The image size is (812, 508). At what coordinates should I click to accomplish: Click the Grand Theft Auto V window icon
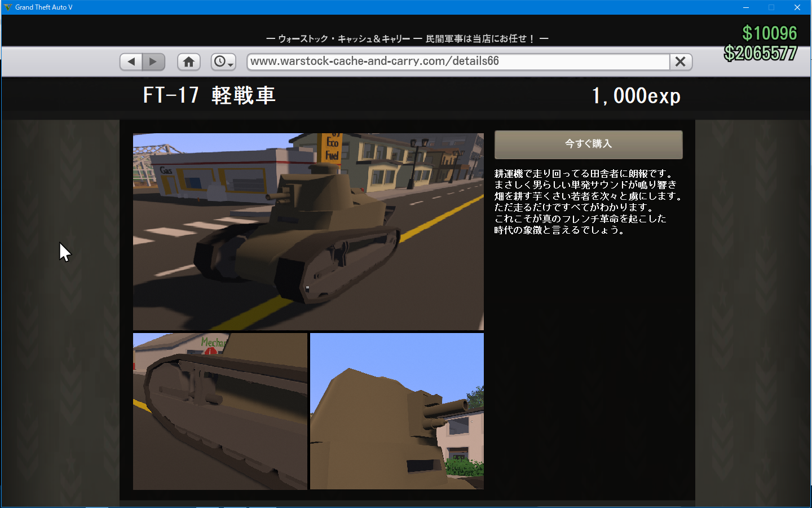coord(7,7)
